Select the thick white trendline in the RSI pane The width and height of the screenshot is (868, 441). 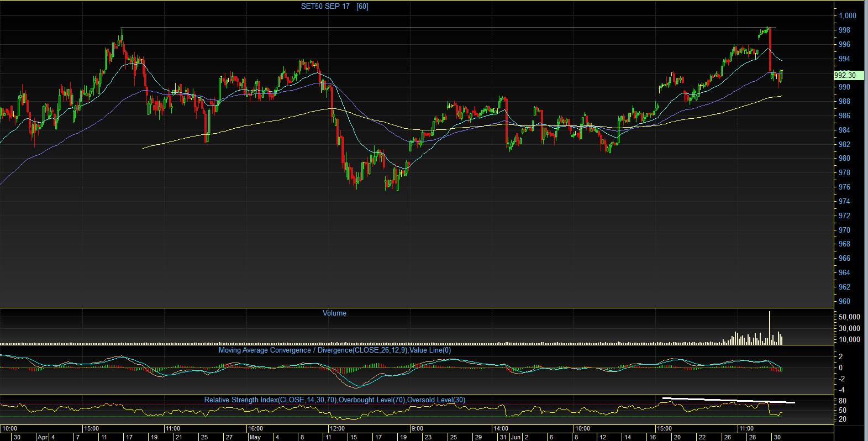coord(729,400)
